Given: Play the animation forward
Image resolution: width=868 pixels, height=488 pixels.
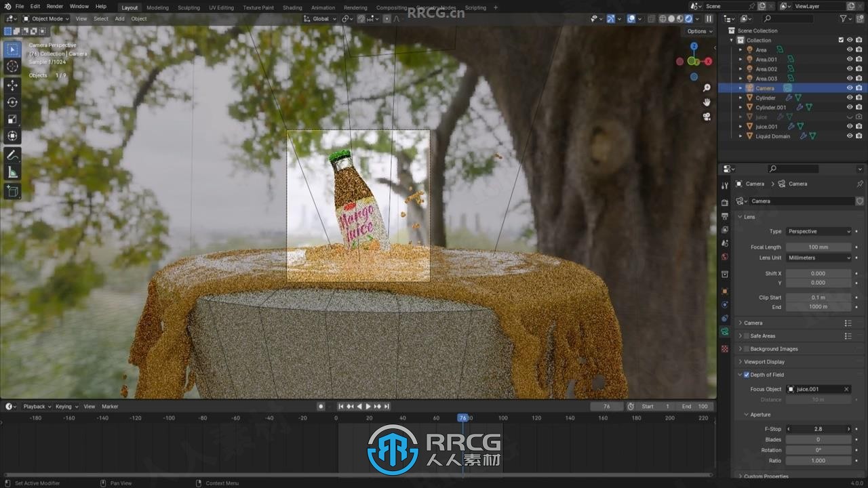Looking at the screenshot, I should (368, 406).
